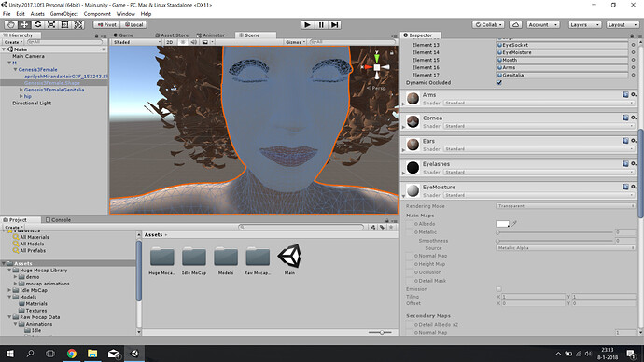Open the GameObject menu

coord(64,14)
